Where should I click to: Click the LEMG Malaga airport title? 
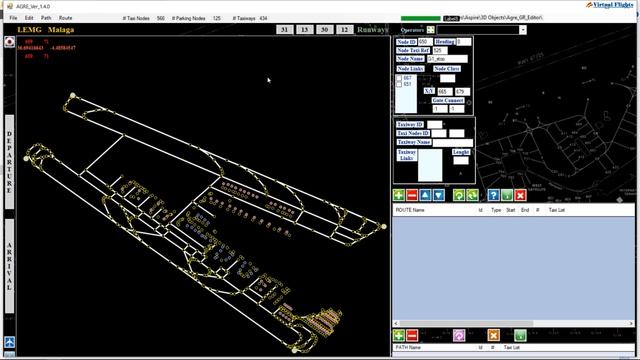pyautogui.click(x=46, y=30)
